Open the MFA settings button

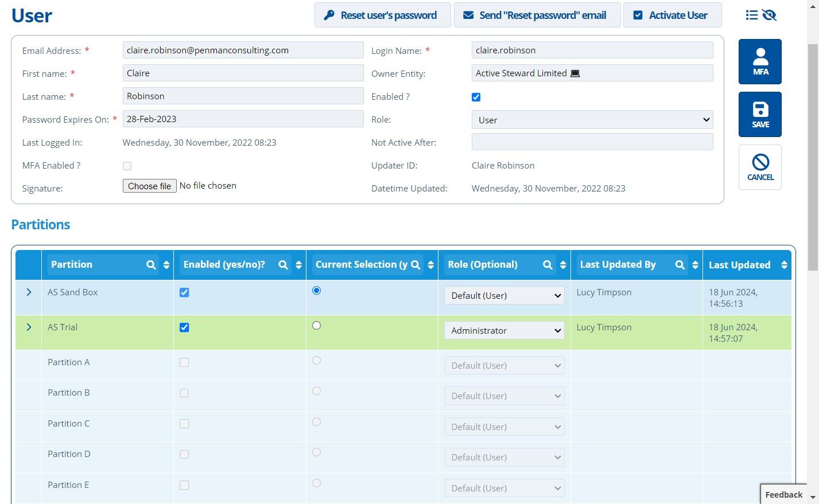[x=760, y=61]
